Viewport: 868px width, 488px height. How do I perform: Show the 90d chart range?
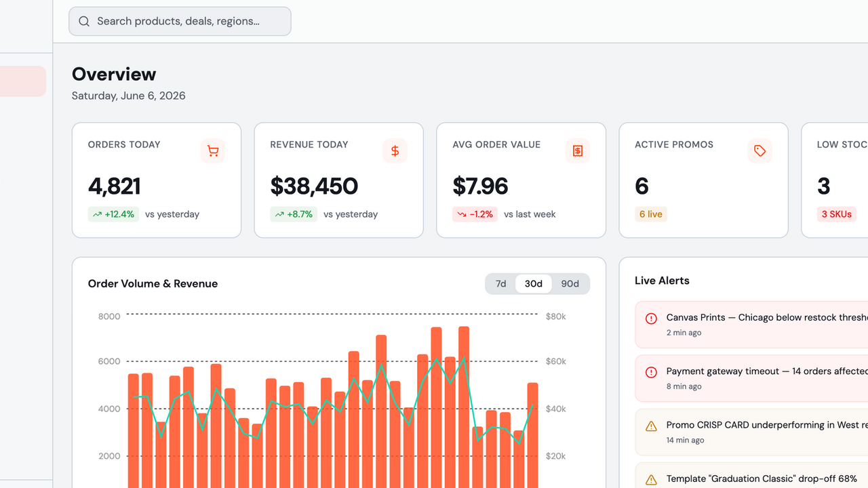point(570,284)
